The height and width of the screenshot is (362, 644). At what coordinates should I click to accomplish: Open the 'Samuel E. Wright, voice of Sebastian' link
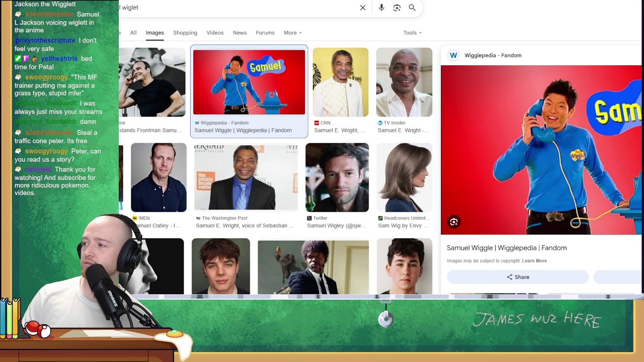tap(245, 226)
